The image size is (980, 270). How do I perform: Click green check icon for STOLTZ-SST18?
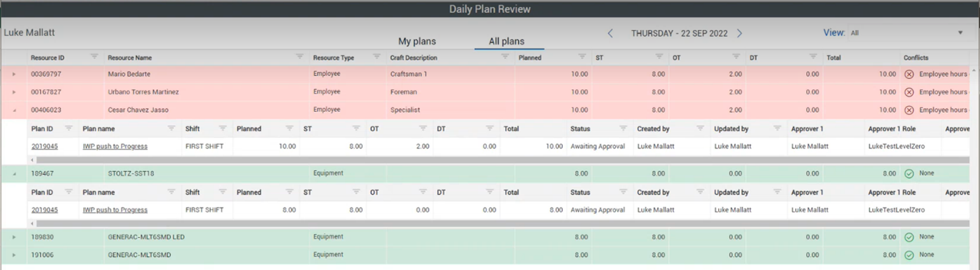pos(909,173)
